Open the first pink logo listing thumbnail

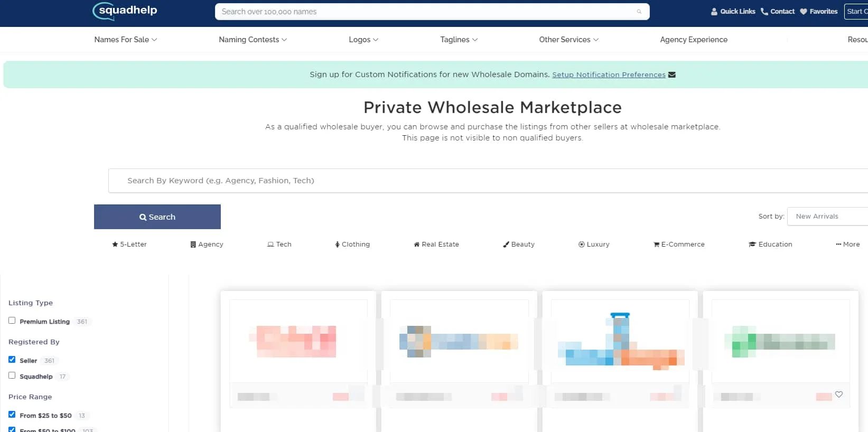click(x=298, y=342)
